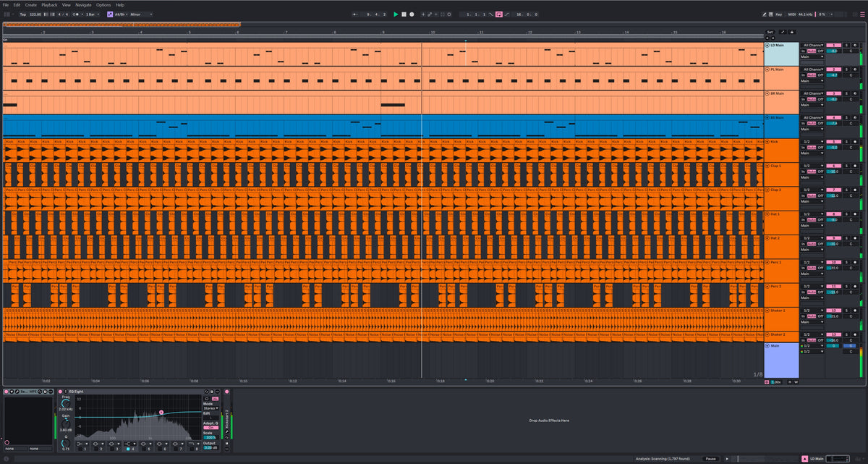Image resolution: width=868 pixels, height=464 pixels.
Task: Solo the LD Main track
Action: pos(846,45)
